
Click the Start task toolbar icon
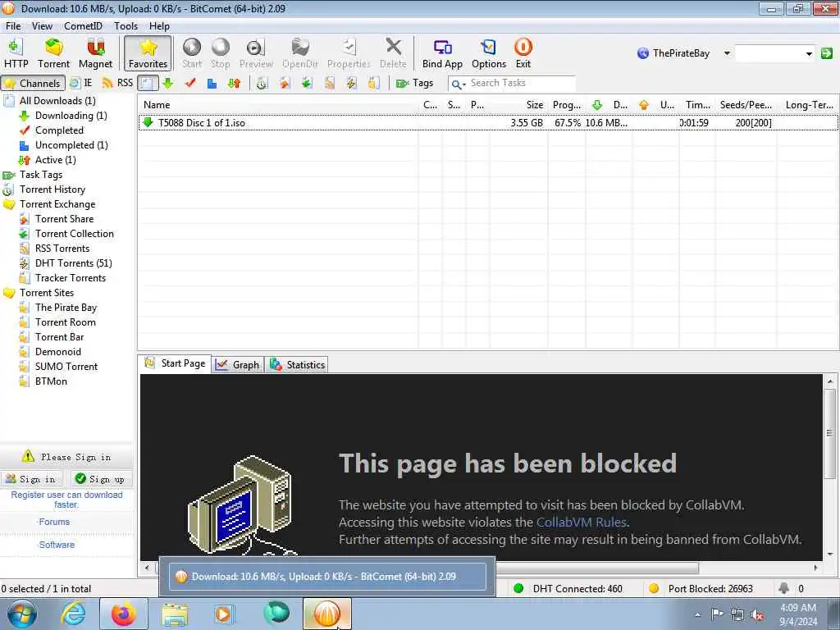192,53
